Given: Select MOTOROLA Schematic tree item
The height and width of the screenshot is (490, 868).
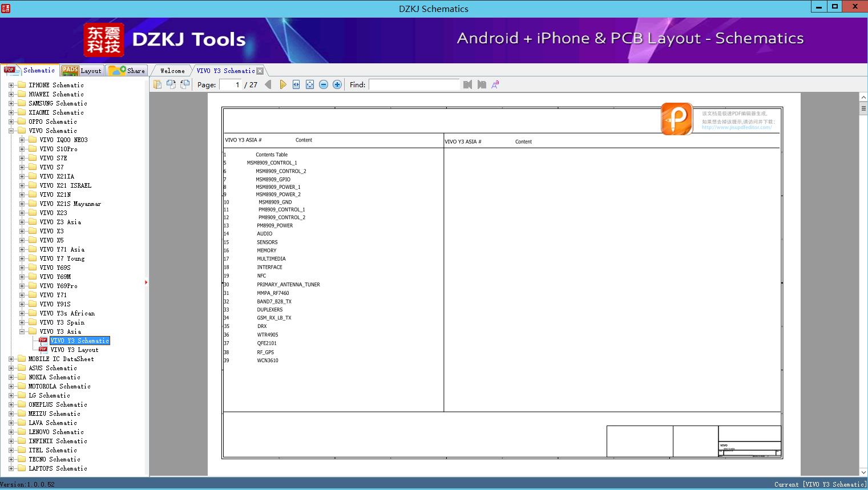Looking at the screenshot, I should [x=59, y=386].
